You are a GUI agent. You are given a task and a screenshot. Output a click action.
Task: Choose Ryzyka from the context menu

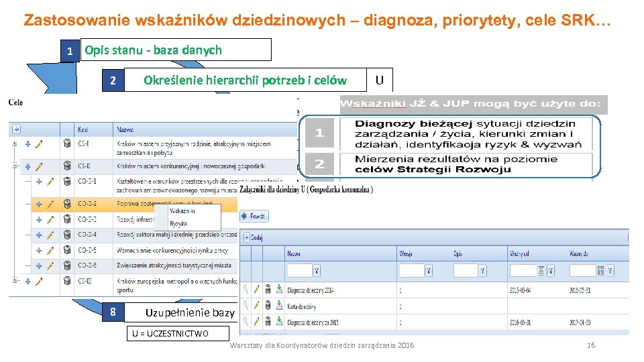pyautogui.click(x=178, y=224)
